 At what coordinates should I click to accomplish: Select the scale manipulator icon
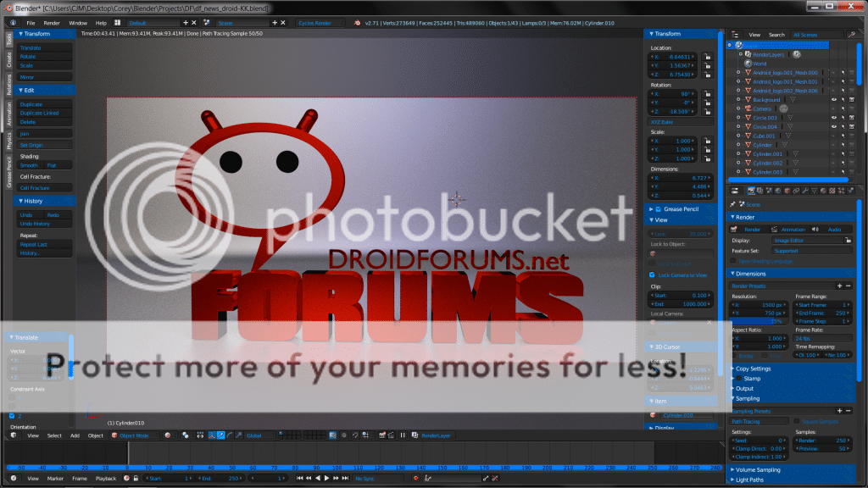pos(238,435)
